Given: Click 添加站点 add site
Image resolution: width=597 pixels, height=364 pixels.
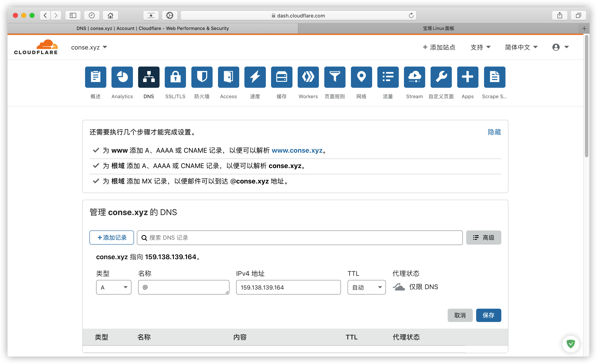Looking at the screenshot, I should pyautogui.click(x=439, y=47).
